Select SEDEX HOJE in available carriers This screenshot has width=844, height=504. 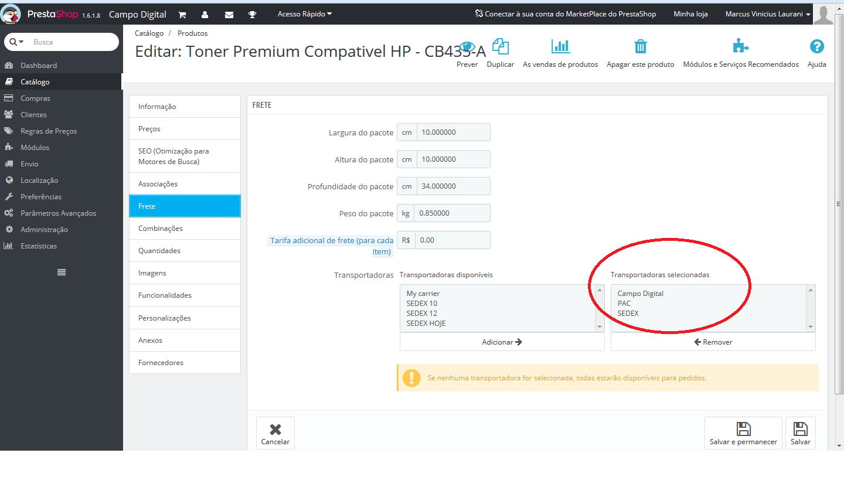coord(426,323)
